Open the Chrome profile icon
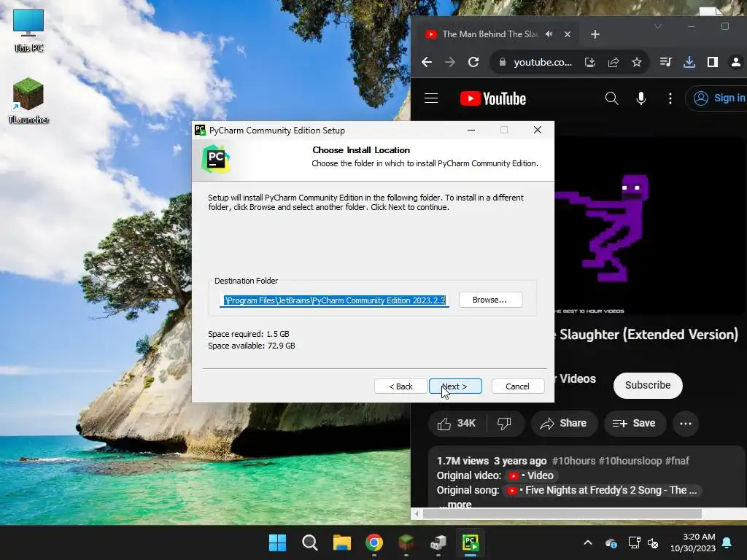The image size is (747, 560). tap(735, 62)
